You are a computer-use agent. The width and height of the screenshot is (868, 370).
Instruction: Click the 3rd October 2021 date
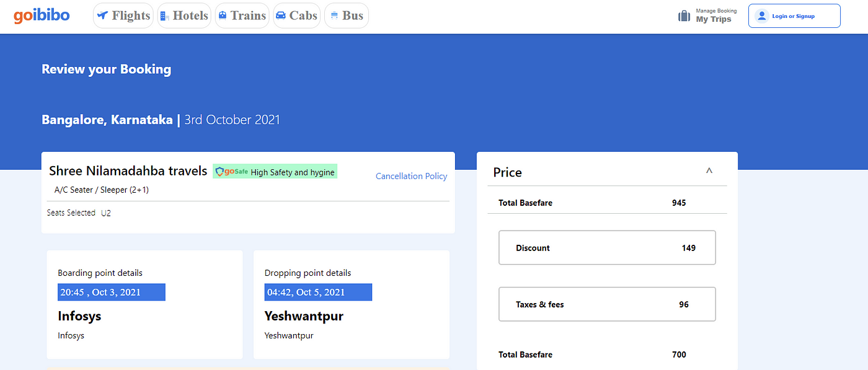pyautogui.click(x=232, y=120)
